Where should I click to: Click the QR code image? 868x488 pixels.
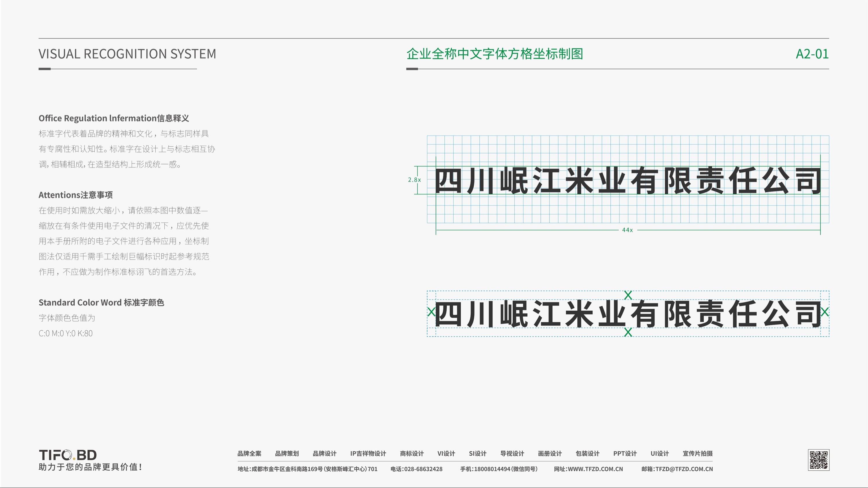(x=819, y=460)
